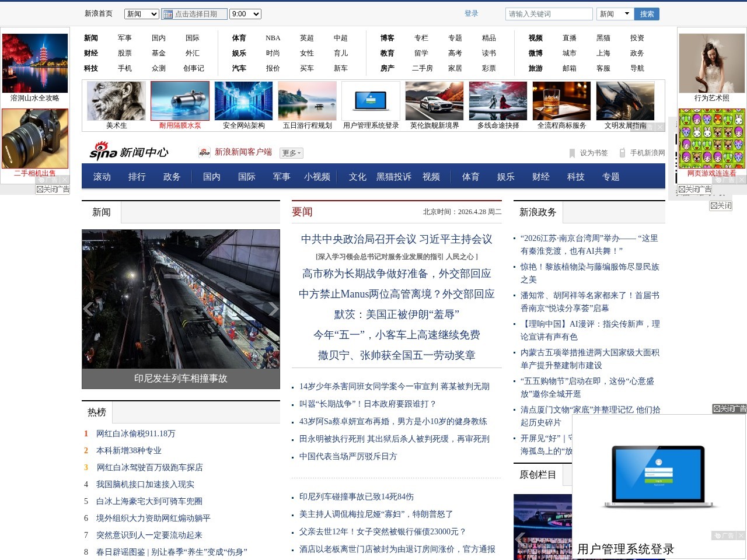This screenshot has width=747, height=560.
Task: Click the 手机新浪网 phone icon
Action: coord(622,153)
